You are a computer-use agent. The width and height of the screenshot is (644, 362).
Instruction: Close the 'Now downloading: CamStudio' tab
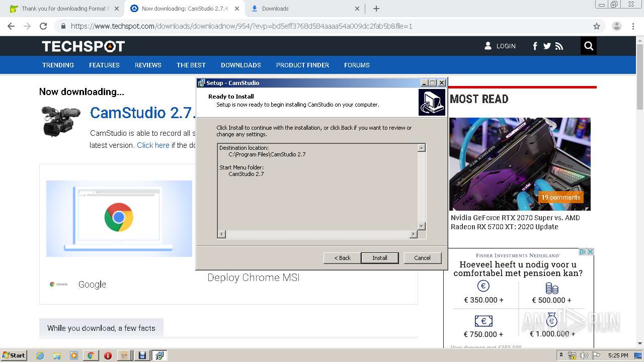(237, 9)
